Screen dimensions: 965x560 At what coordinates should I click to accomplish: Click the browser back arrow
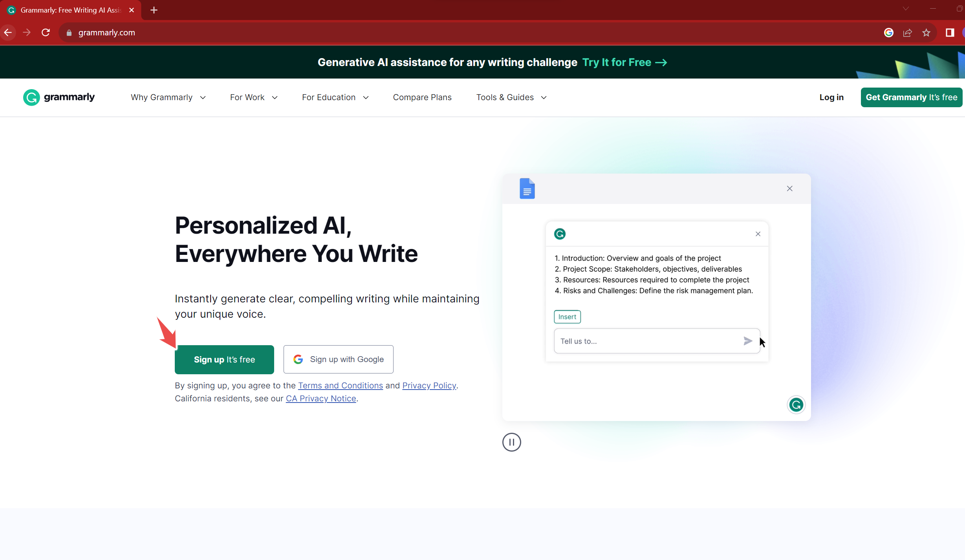pyautogui.click(x=8, y=33)
